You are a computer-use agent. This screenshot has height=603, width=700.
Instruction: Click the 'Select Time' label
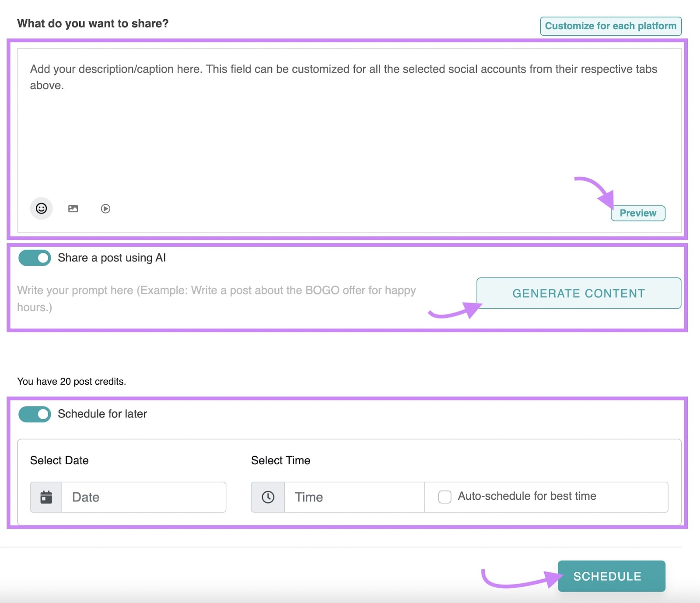click(280, 460)
